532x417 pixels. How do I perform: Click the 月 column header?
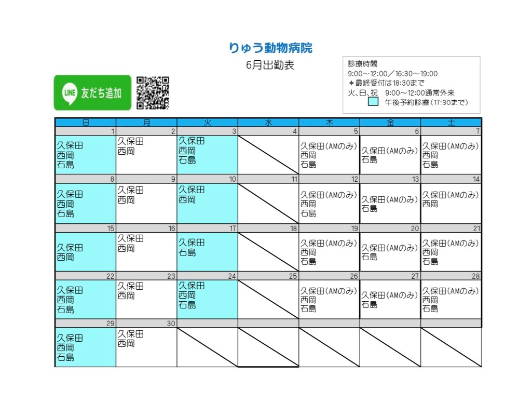pyautogui.click(x=146, y=122)
